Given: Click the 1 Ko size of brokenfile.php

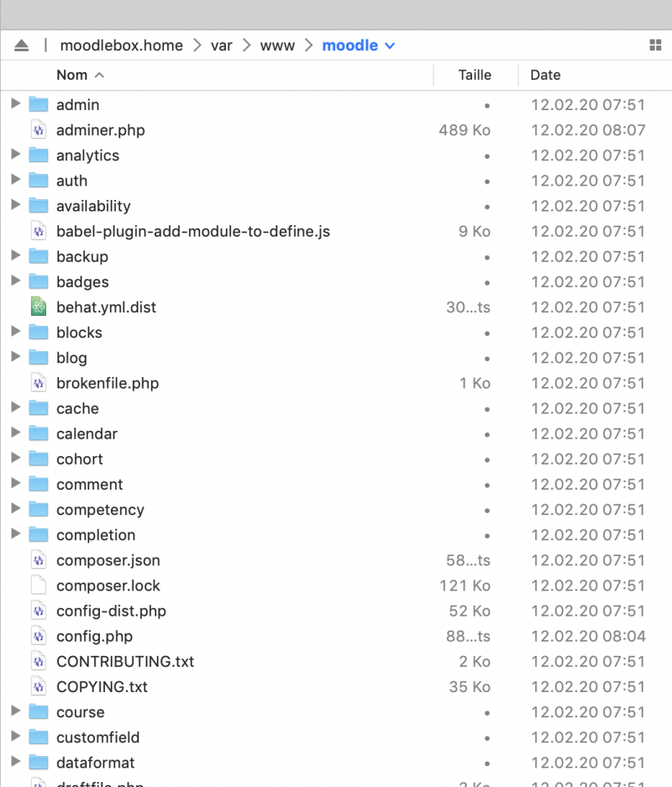Looking at the screenshot, I should [x=475, y=384].
